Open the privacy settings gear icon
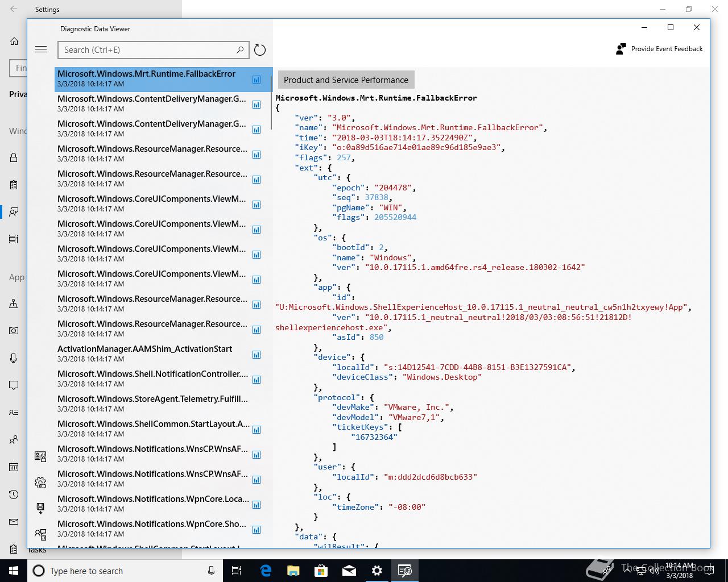The width and height of the screenshot is (728, 582). pyautogui.click(x=40, y=483)
